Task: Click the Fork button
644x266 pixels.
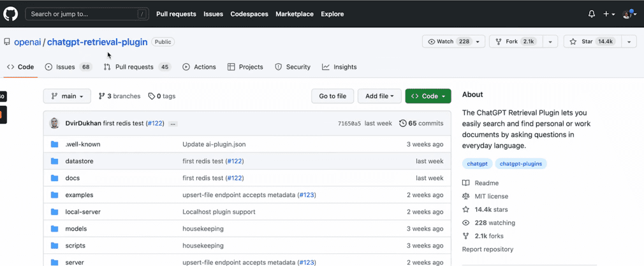Action: click(x=516, y=41)
